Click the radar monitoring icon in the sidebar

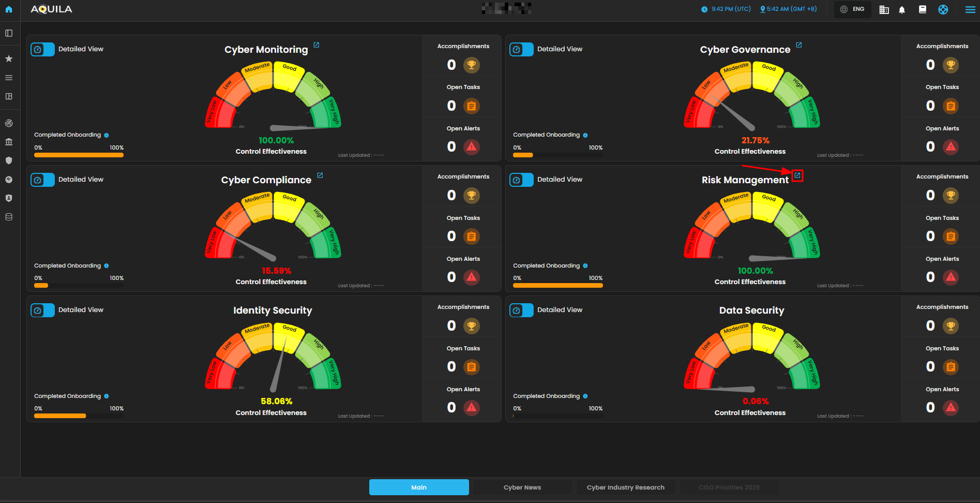pyautogui.click(x=9, y=123)
